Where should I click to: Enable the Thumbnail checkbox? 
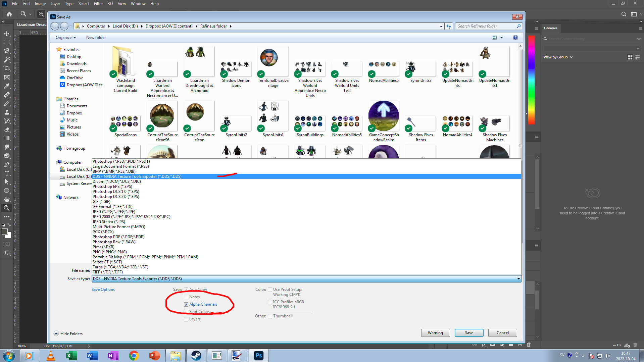click(x=270, y=316)
